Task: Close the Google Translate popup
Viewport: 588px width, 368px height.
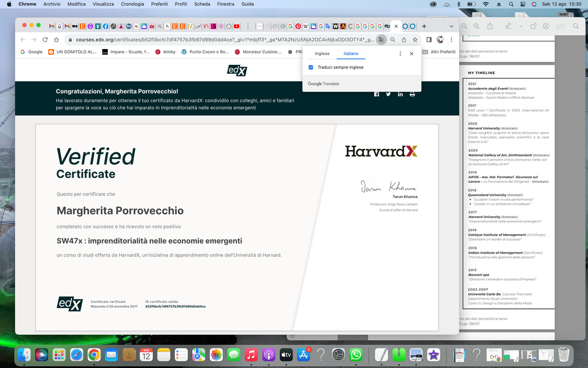Action: click(411, 54)
